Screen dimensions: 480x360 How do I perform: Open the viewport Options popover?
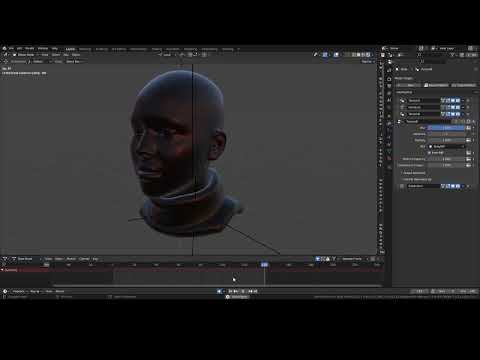point(367,62)
